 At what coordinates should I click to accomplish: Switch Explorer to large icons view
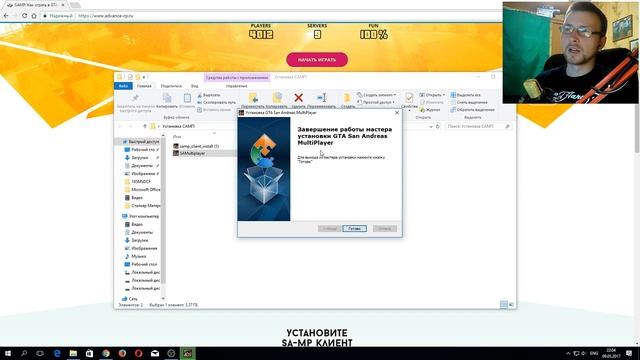point(511,305)
